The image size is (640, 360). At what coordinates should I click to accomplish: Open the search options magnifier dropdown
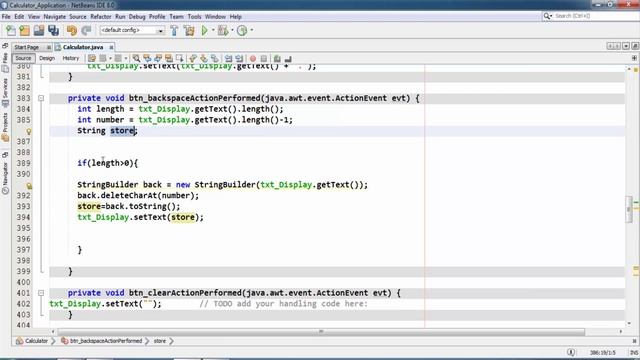tap(547, 16)
